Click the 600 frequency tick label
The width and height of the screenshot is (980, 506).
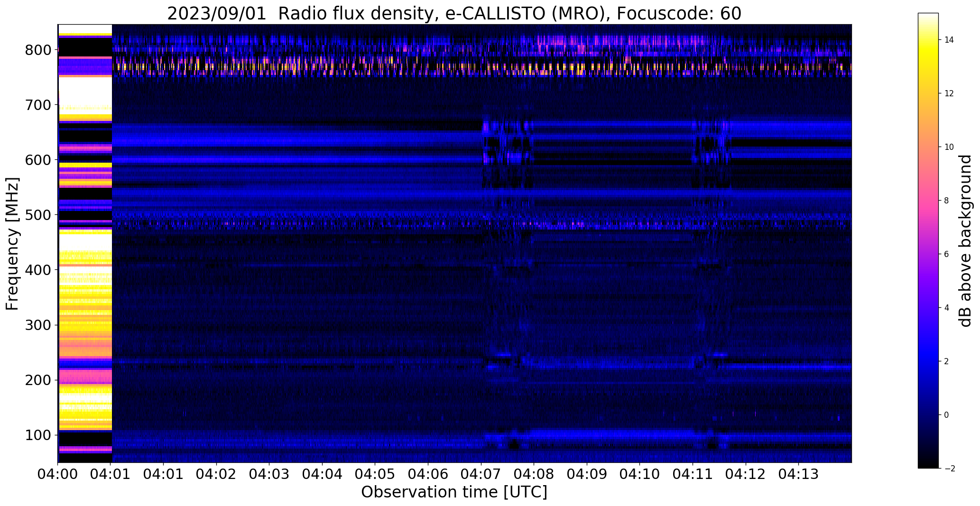(38, 160)
